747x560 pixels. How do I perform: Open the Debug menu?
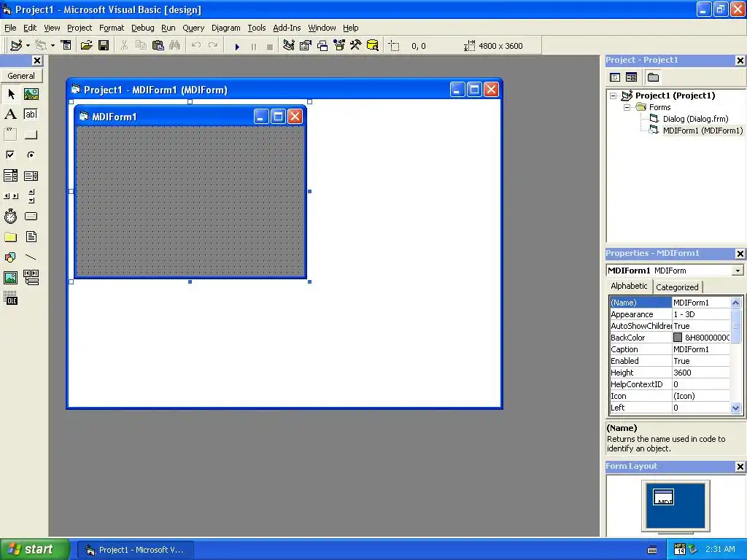[x=142, y=28]
